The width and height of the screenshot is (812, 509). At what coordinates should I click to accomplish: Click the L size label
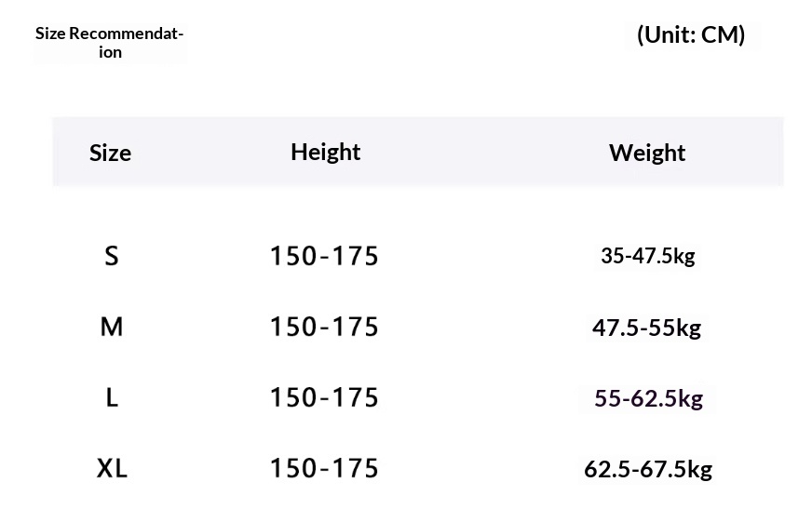pyautogui.click(x=112, y=398)
